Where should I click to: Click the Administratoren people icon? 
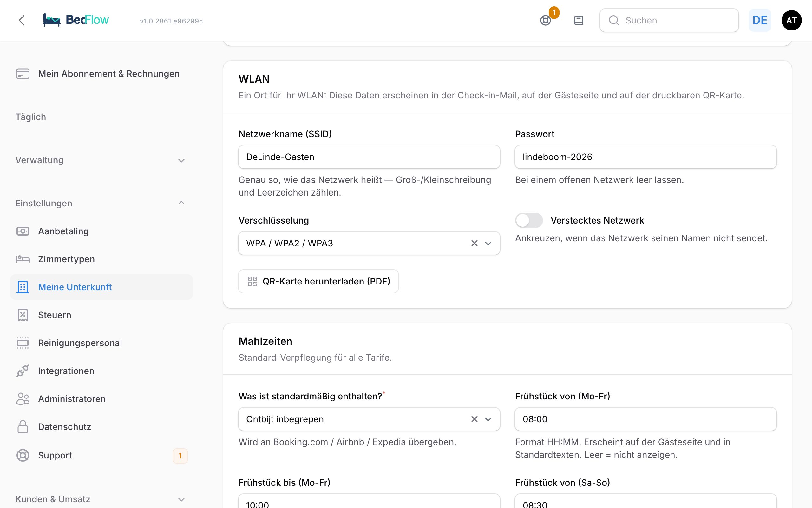tap(23, 399)
